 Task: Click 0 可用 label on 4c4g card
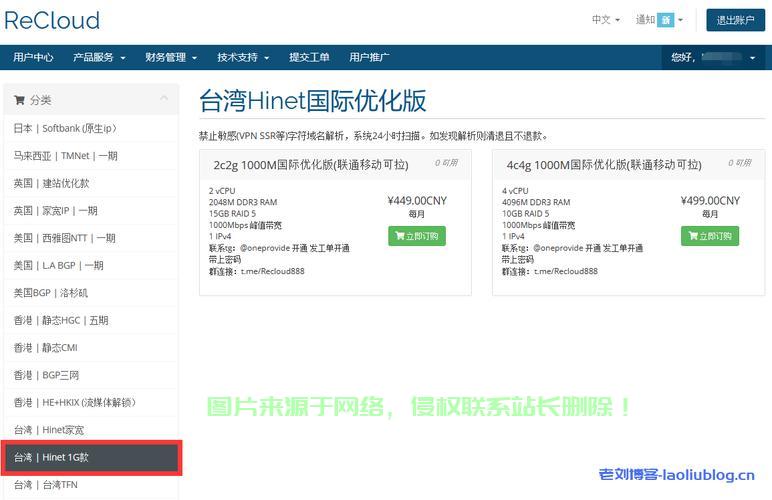(x=740, y=163)
